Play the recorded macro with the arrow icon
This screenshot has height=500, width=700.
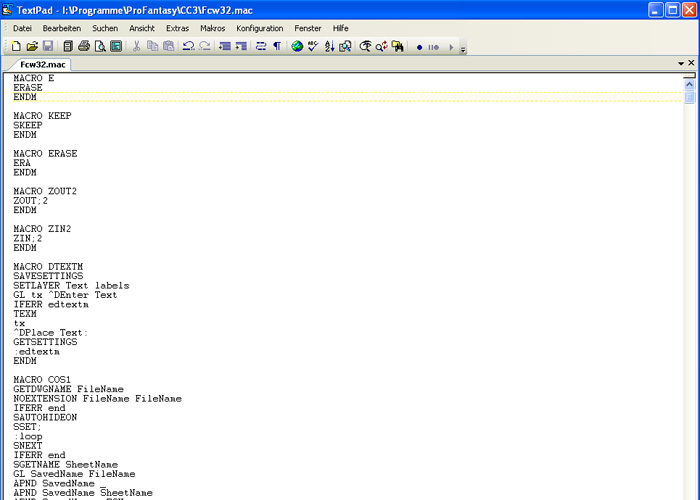(x=451, y=47)
